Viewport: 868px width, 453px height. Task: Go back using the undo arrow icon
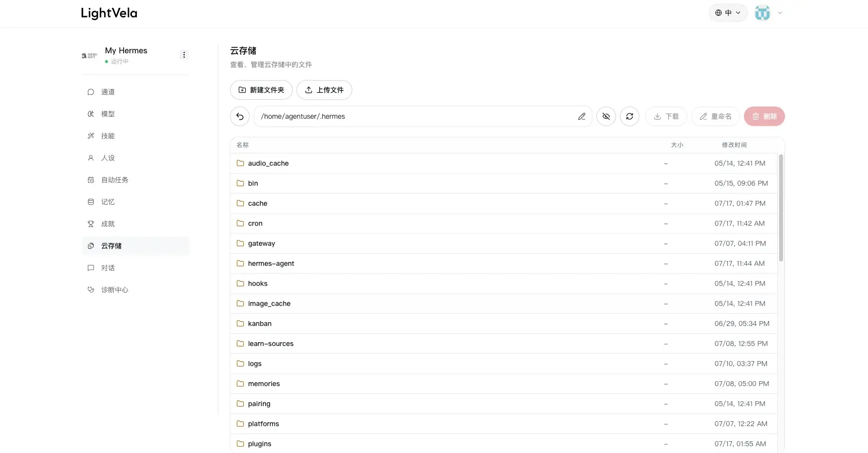[x=240, y=116]
